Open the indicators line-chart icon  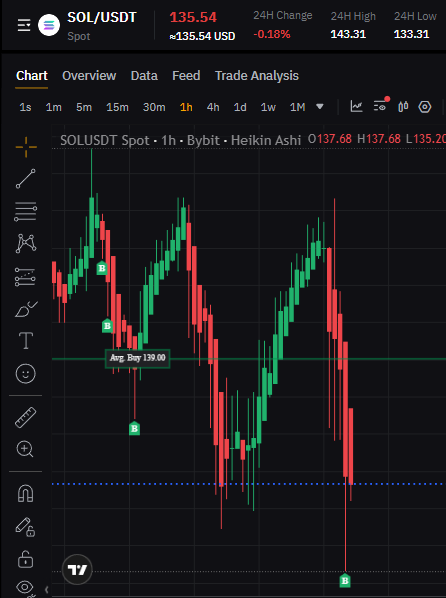coord(356,106)
